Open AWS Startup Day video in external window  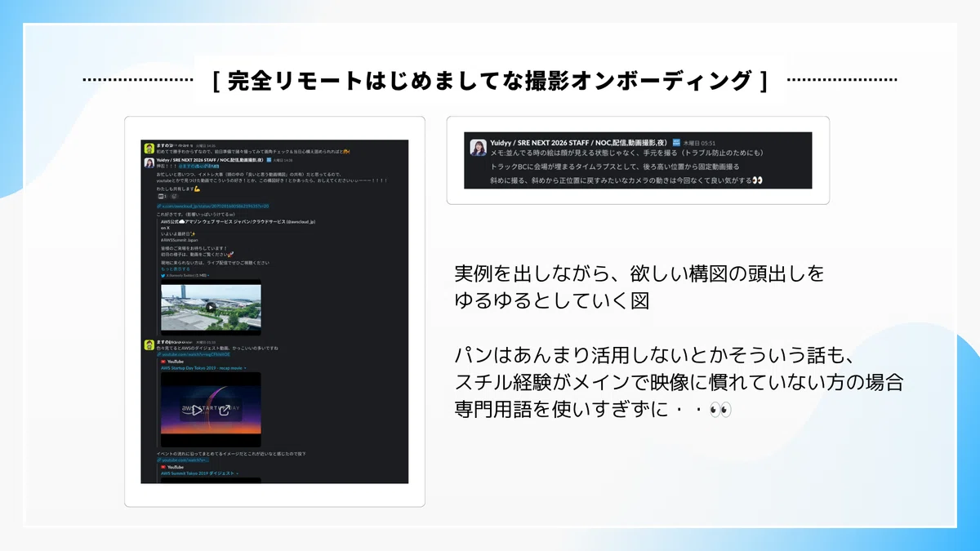point(225,411)
